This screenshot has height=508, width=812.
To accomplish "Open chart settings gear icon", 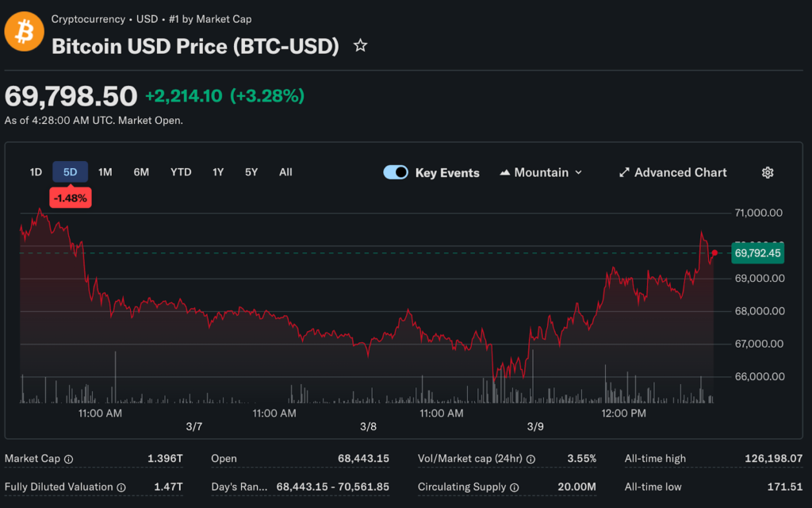I will (x=767, y=172).
